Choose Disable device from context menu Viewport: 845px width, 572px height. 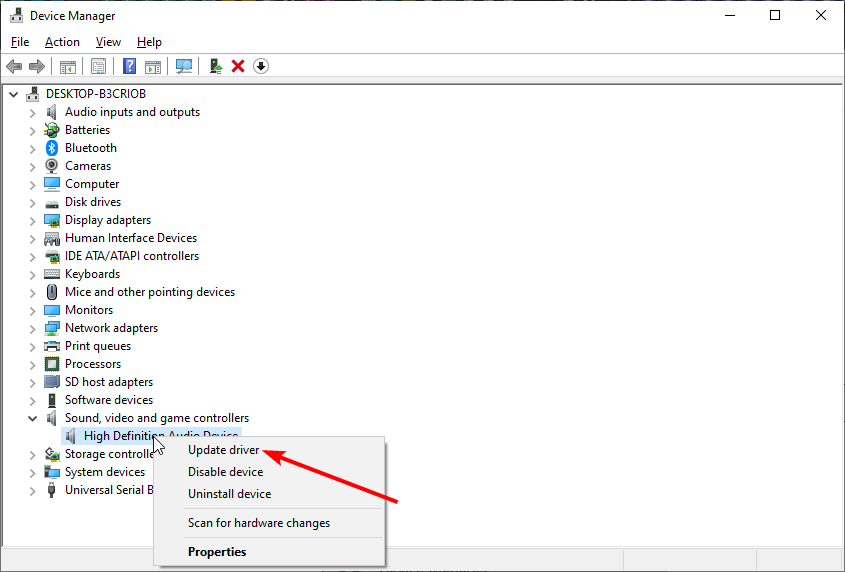click(225, 472)
